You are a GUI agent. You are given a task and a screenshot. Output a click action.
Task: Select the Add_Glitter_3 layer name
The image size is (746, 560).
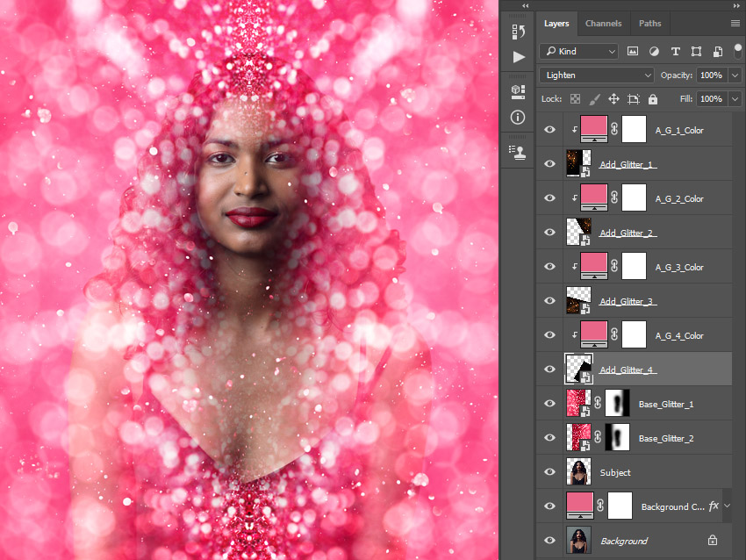click(x=626, y=302)
